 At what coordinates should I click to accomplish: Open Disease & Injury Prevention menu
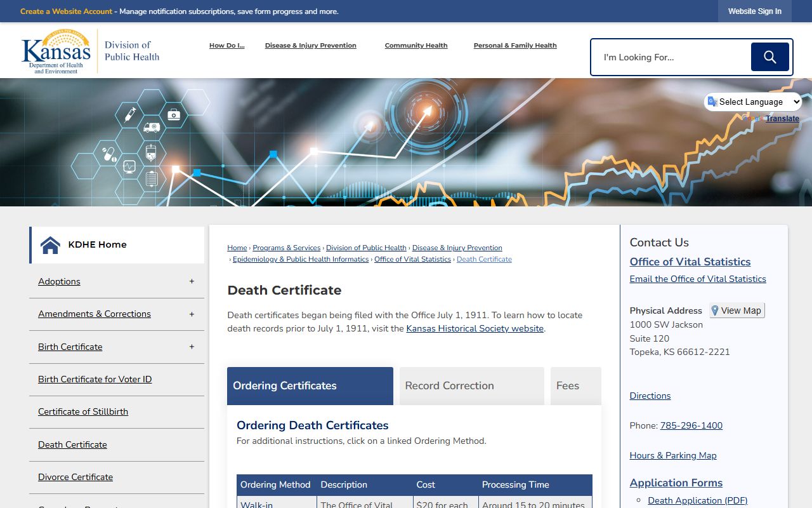click(x=311, y=46)
